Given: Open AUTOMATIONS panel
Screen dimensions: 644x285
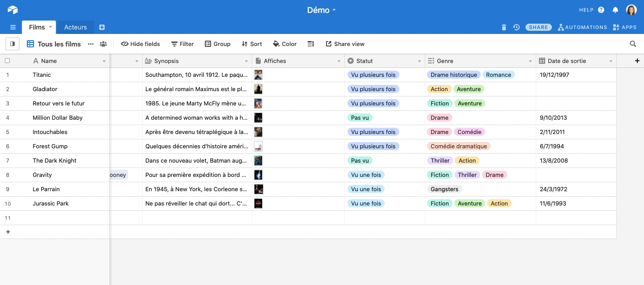Looking at the screenshot, I should pyautogui.click(x=583, y=27).
